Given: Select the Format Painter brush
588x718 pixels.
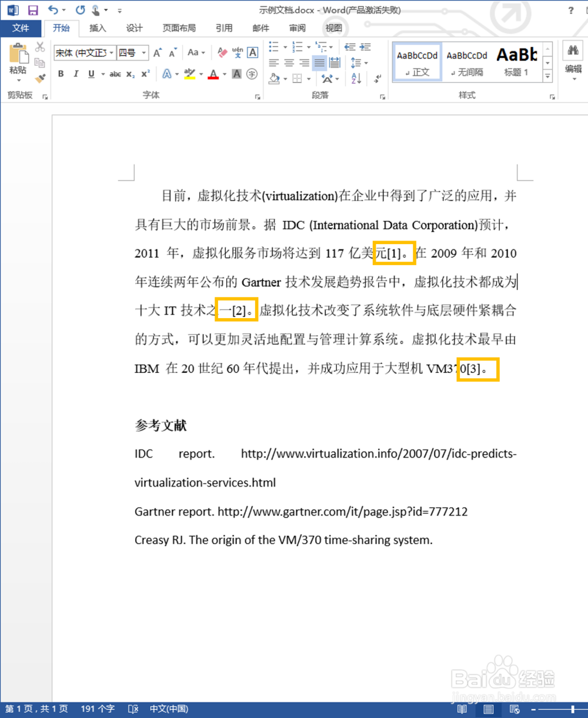Looking at the screenshot, I should tap(40, 78).
